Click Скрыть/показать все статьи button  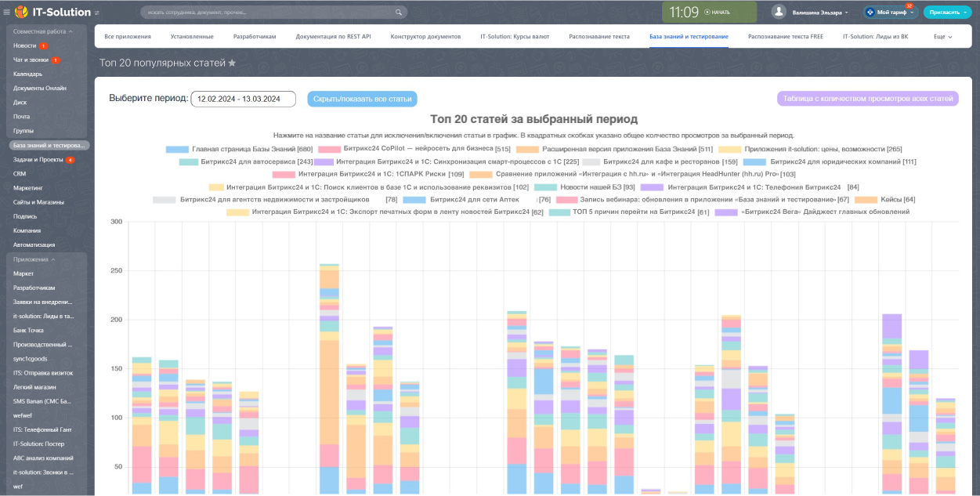362,99
